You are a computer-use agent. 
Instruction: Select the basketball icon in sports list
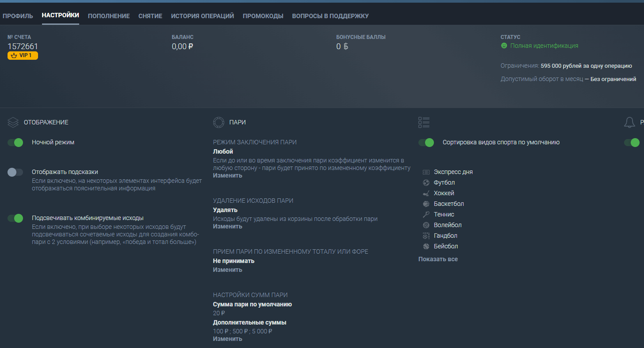[x=426, y=204]
